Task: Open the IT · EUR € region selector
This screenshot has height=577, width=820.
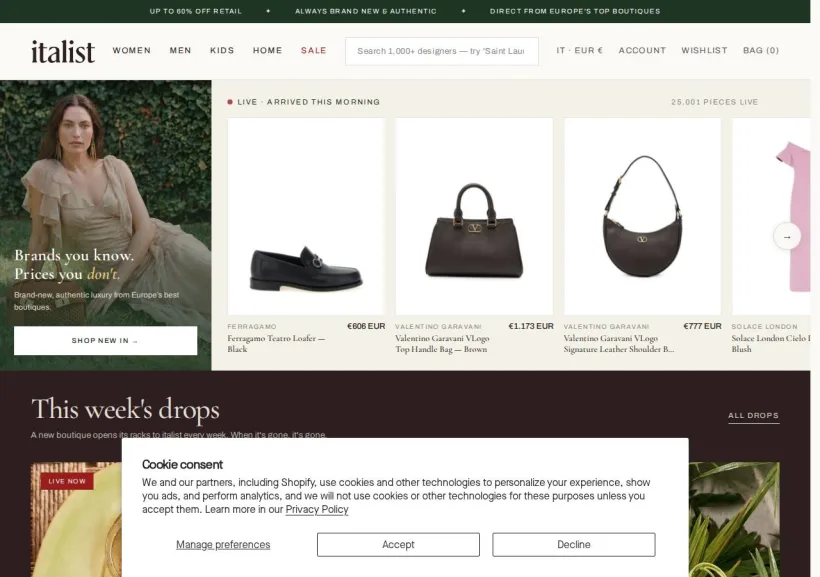Action: [579, 51]
